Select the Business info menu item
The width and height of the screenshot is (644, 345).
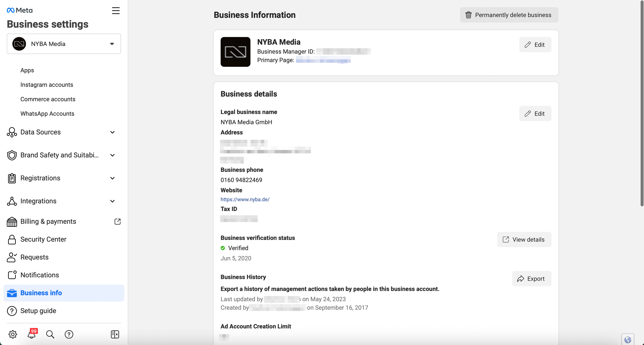point(64,293)
